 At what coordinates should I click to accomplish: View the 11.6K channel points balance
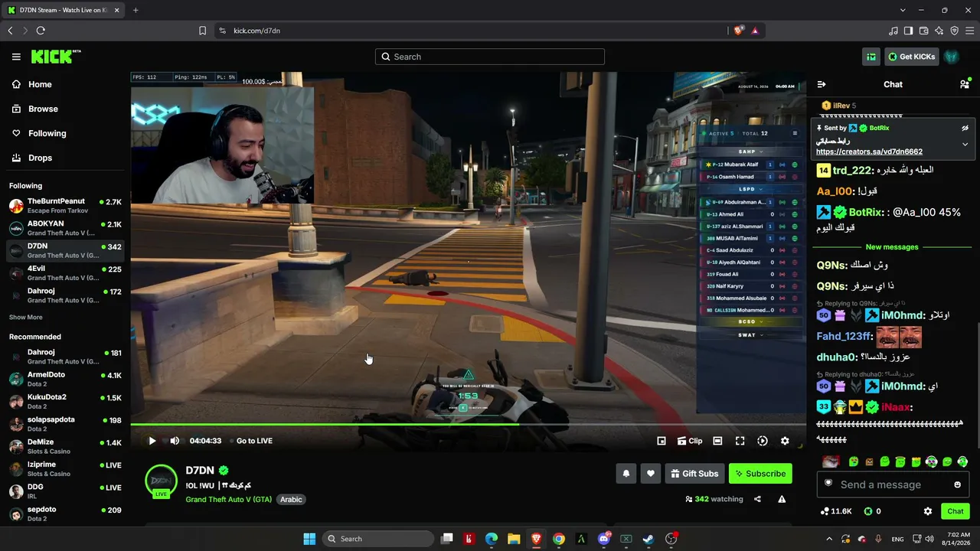[x=835, y=511]
